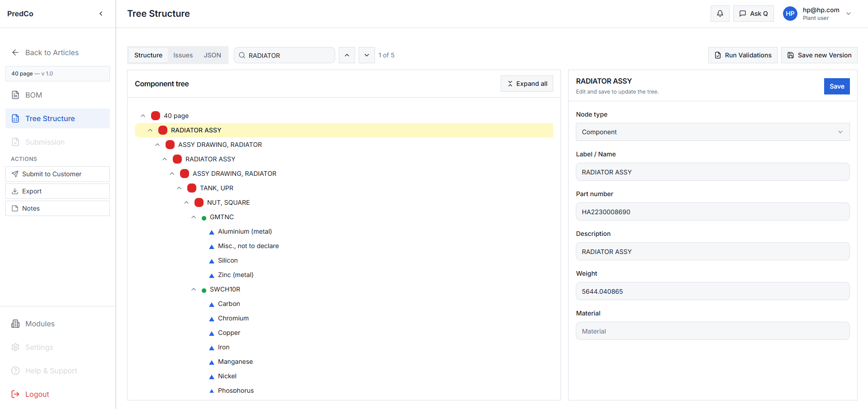This screenshot has width=868, height=409.
Task: Click the Logout icon
Action: [15, 394]
